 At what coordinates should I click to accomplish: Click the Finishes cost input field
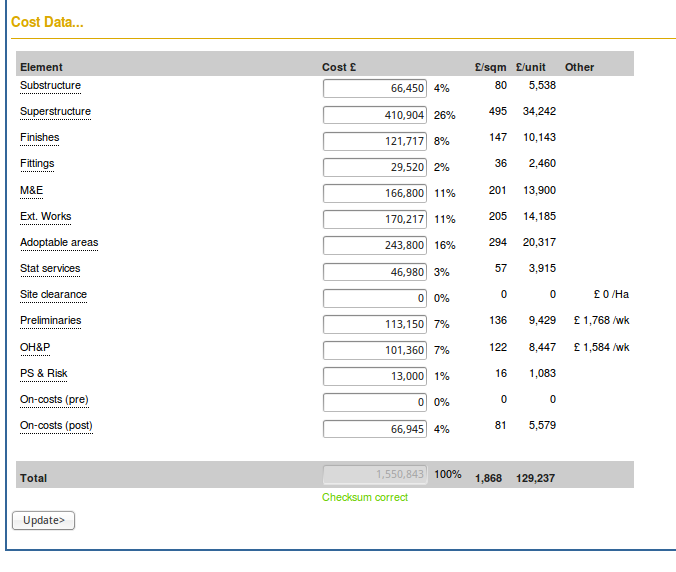pos(375,141)
